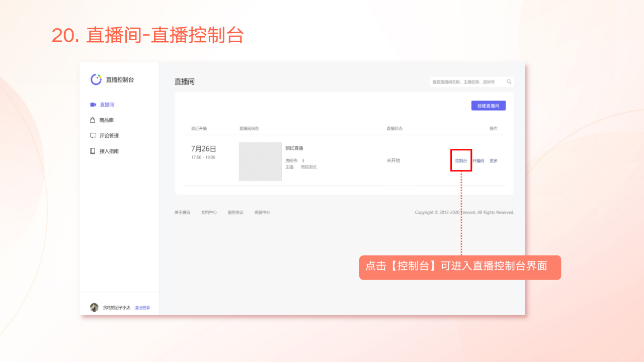Click the 直播控制台 logo icon
This screenshot has height=362, width=644.
pyautogui.click(x=96, y=79)
